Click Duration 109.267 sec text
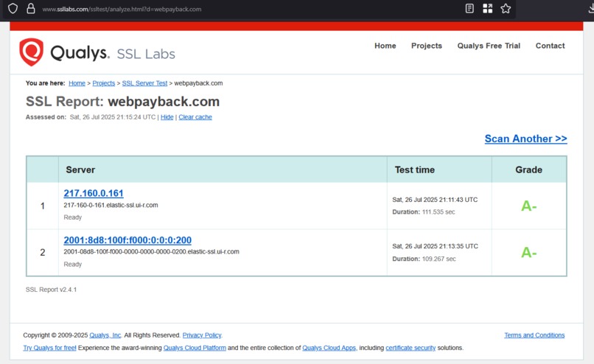Screen dimensions: 594x364 click(424, 259)
